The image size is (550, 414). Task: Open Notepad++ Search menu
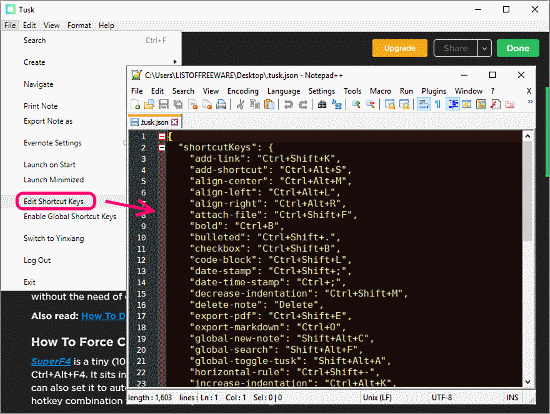pos(183,91)
